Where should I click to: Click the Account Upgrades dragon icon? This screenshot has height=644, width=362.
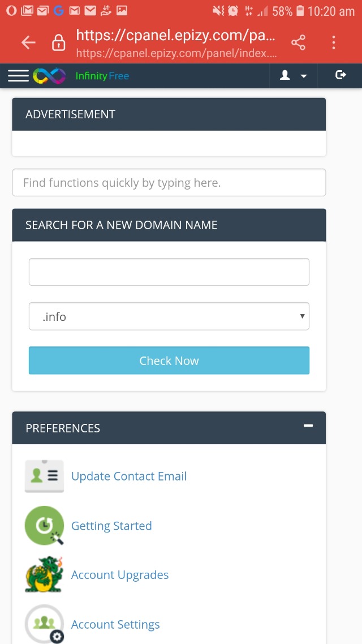[x=44, y=574]
